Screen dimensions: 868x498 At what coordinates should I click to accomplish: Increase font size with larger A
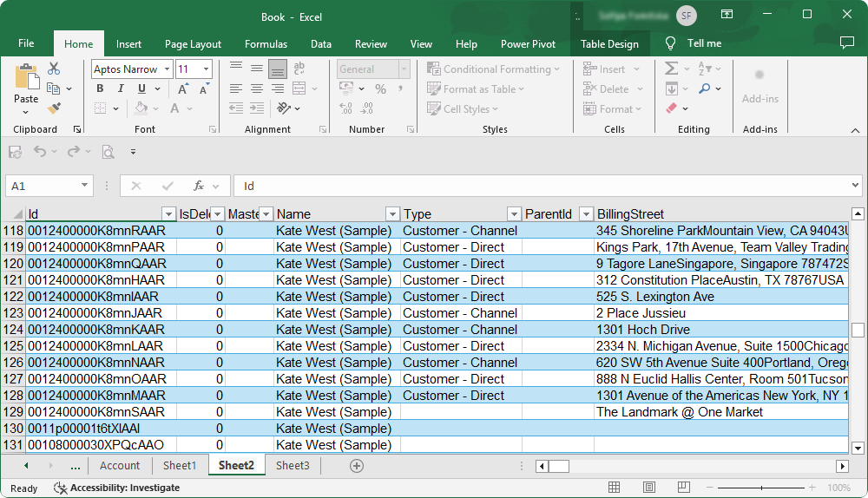[x=182, y=88]
